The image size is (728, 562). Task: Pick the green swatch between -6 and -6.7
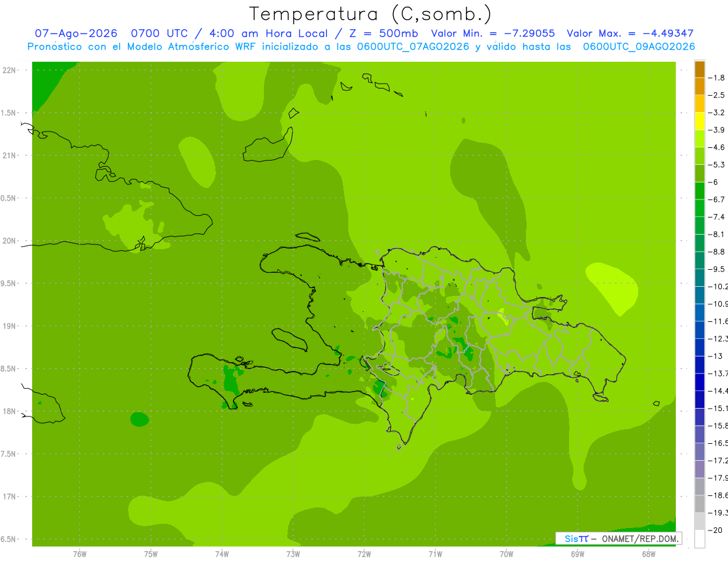pyautogui.click(x=699, y=191)
